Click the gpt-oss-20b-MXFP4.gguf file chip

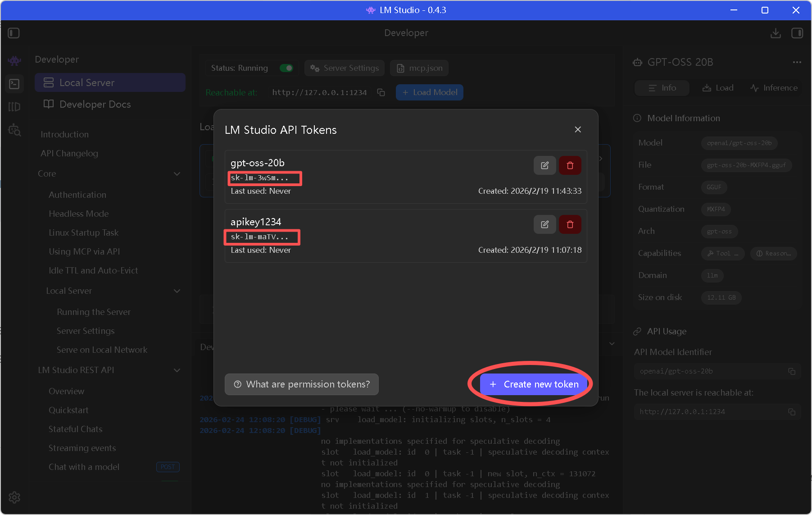(x=746, y=165)
